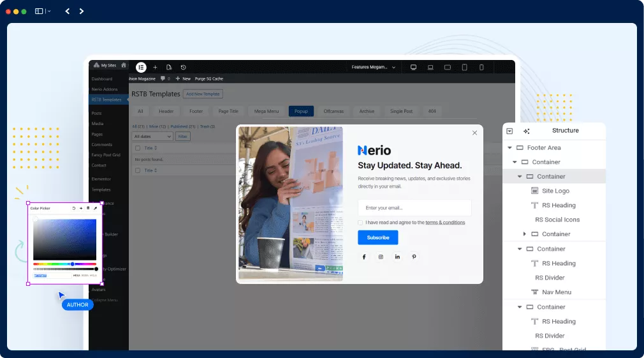Click the Facebook icon in popup

[x=364, y=257]
